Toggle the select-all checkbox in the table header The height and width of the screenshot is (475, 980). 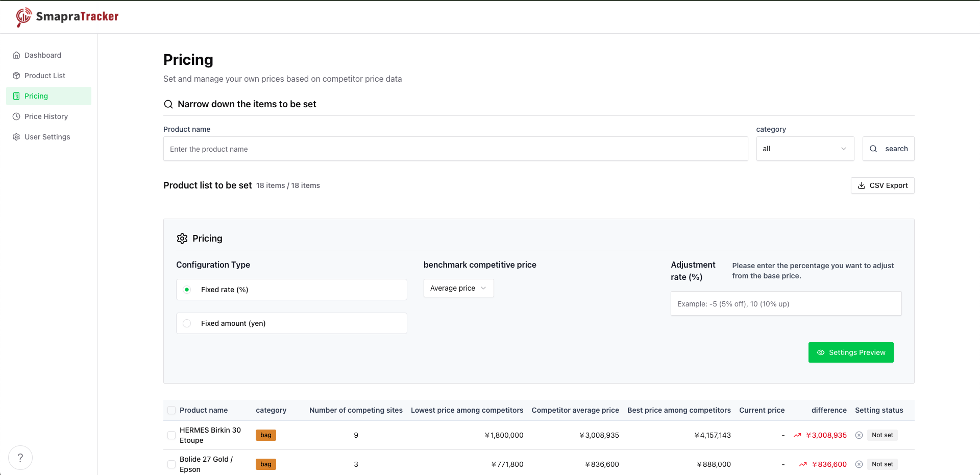point(171,410)
